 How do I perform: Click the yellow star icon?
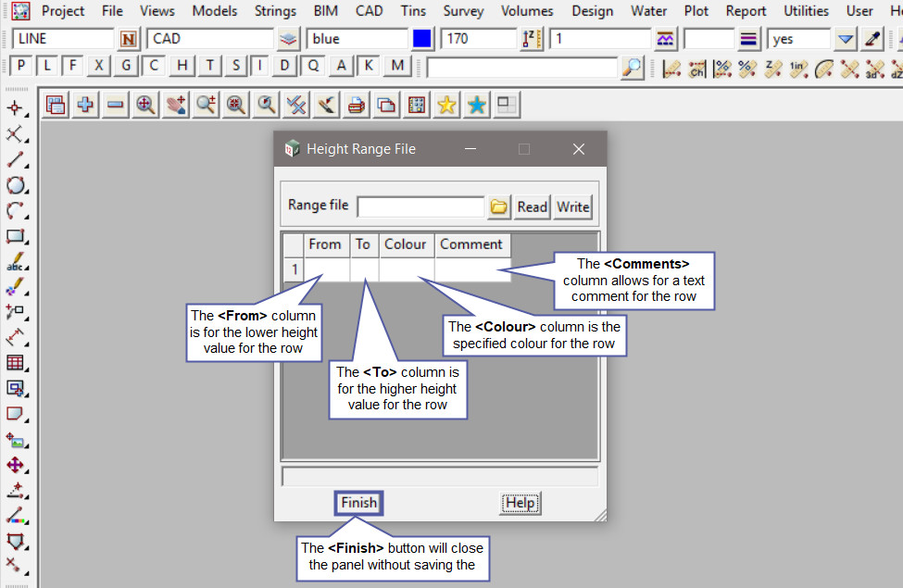(x=446, y=105)
